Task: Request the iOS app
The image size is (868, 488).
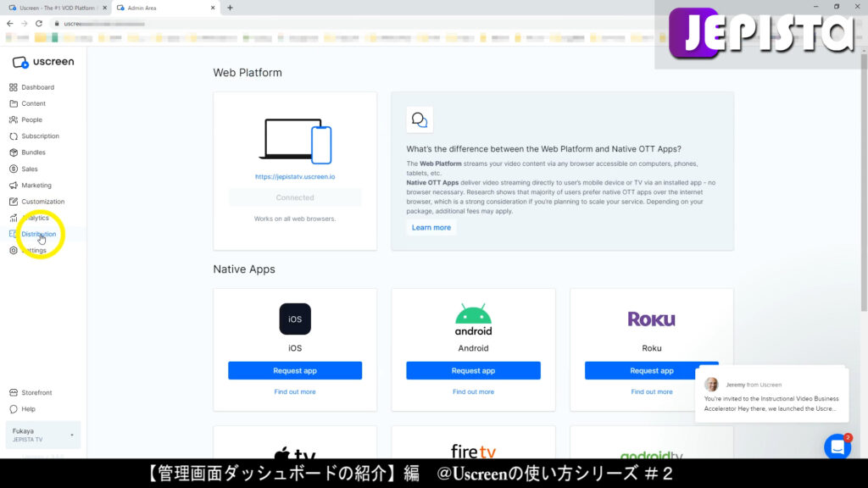Action: coord(295,371)
